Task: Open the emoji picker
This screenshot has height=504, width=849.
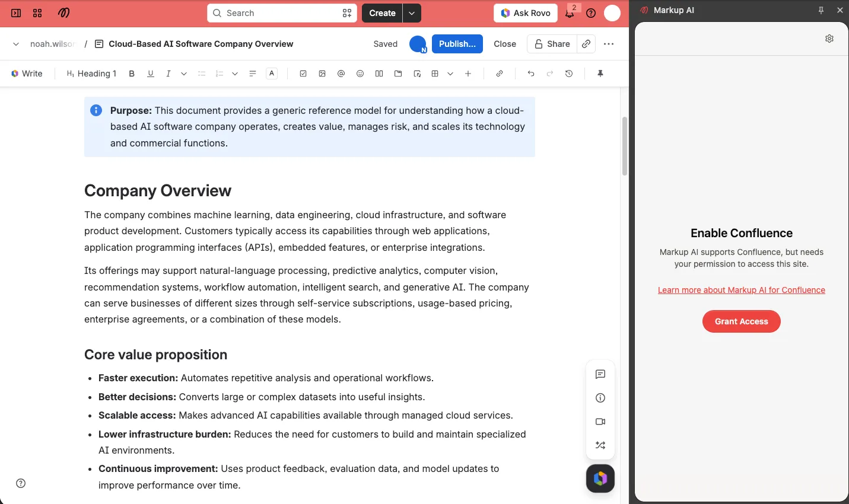Action: (x=360, y=74)
